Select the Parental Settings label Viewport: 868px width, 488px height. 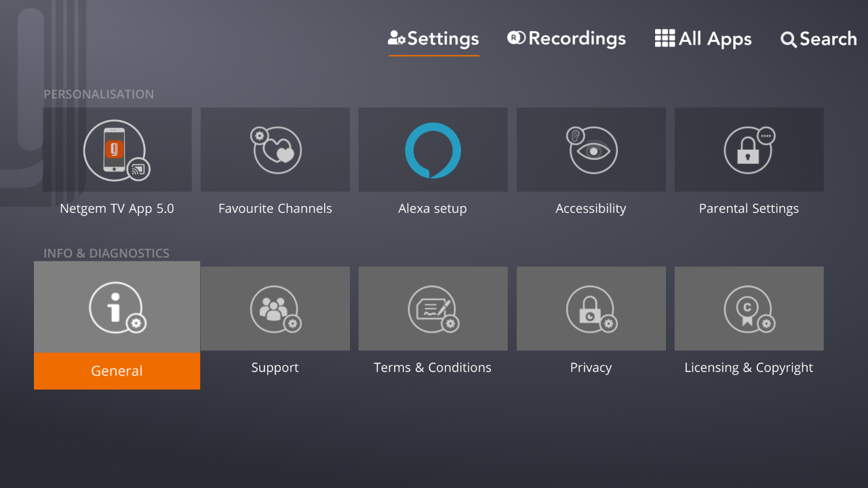click(x=749, y=209)
